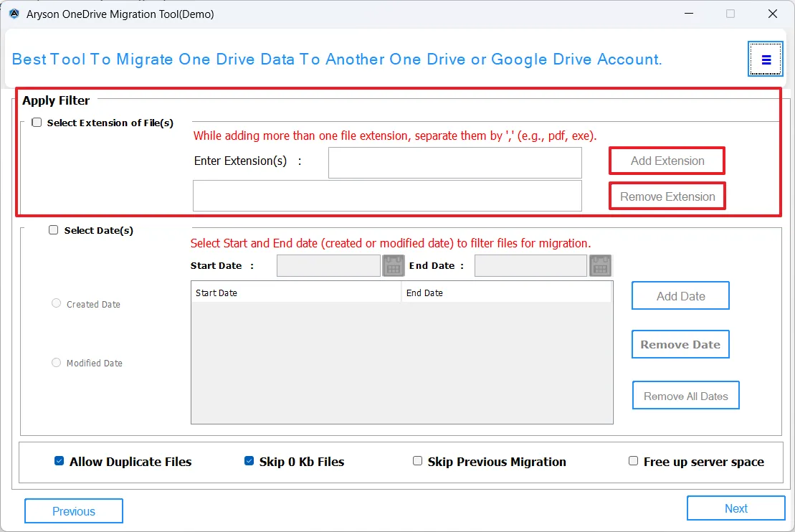795x532 pixels.
Task: Tick the Free up server space checkbox
Action: (x=633, y=461)
